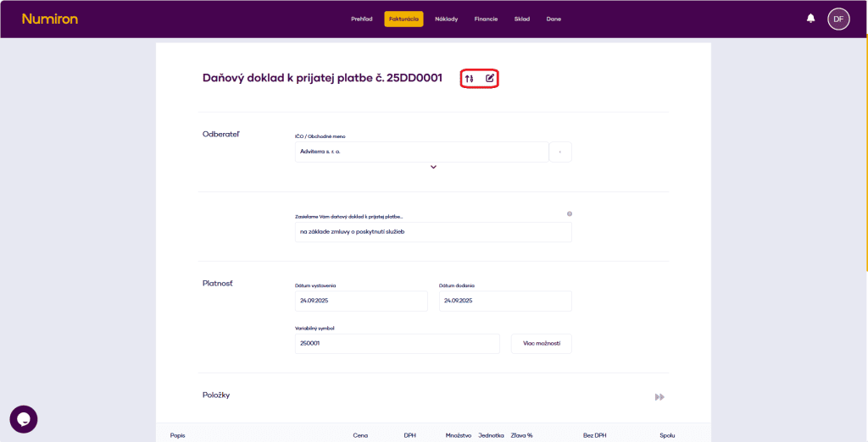This screenshot has height=442, width=868.
Task: Go to the Náklady section
Action: pyautogui.click(x=446, y=19)
